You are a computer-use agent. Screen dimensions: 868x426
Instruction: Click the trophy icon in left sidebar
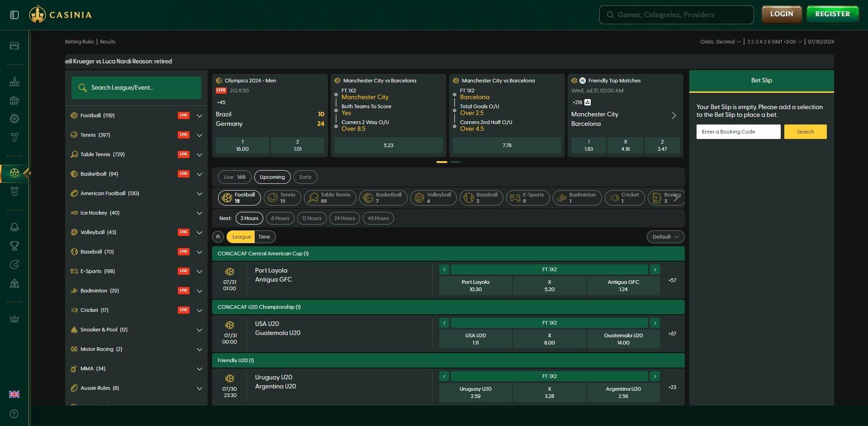tap(14, 246)
